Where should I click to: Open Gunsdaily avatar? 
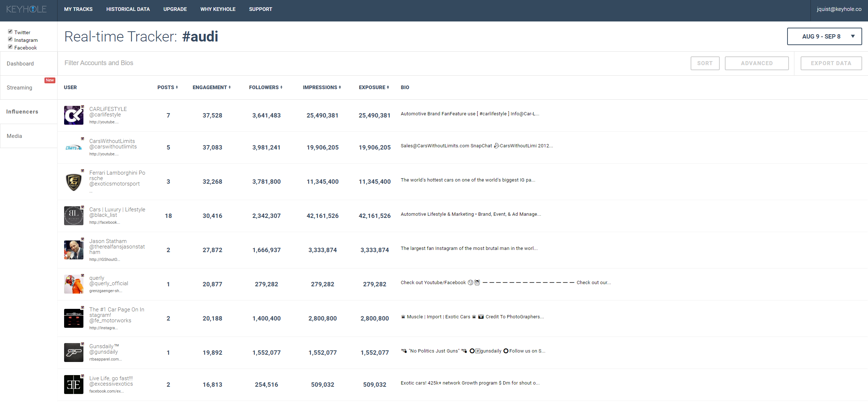point(74,353)
